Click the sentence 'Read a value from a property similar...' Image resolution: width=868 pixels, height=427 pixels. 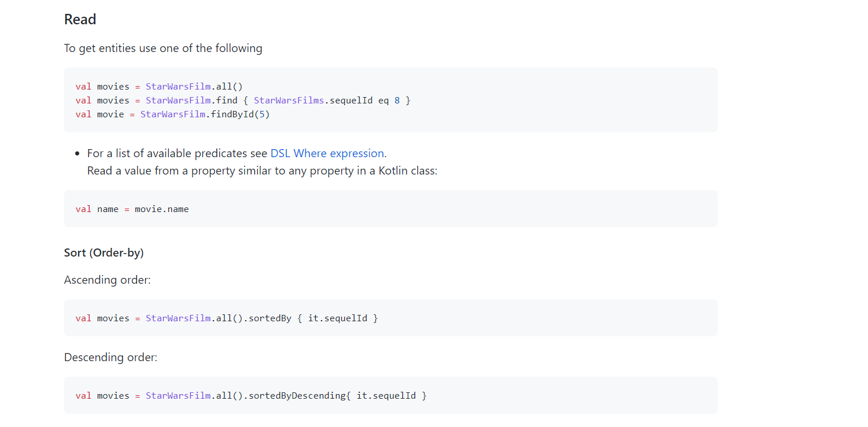(x=263, y=171)
